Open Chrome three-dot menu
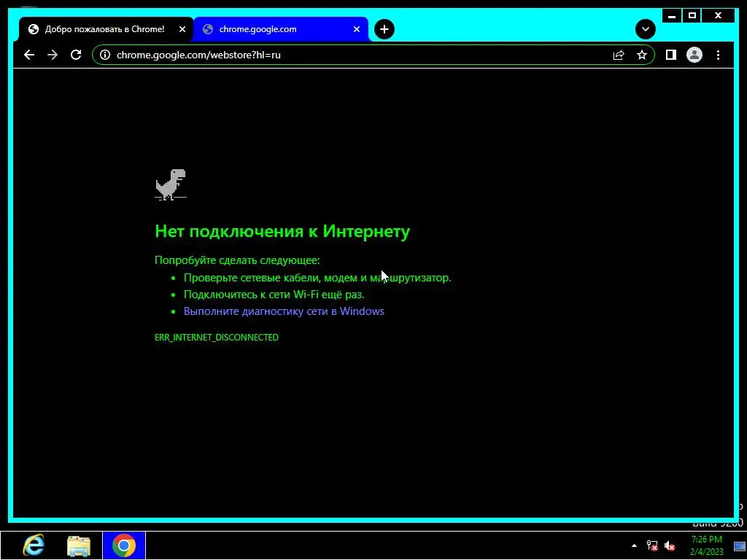The height and width of the screenshot is (560, 747). pyautogui.click(x=718, y=55)
